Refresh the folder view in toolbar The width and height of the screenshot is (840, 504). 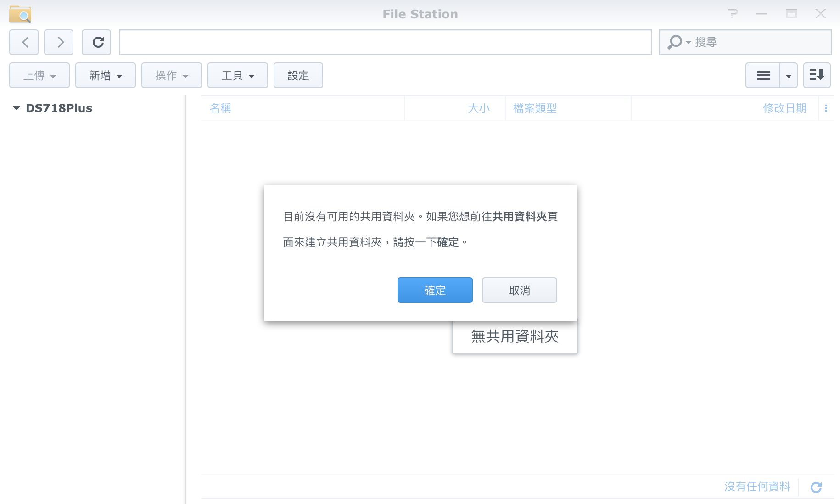(96, 42)
